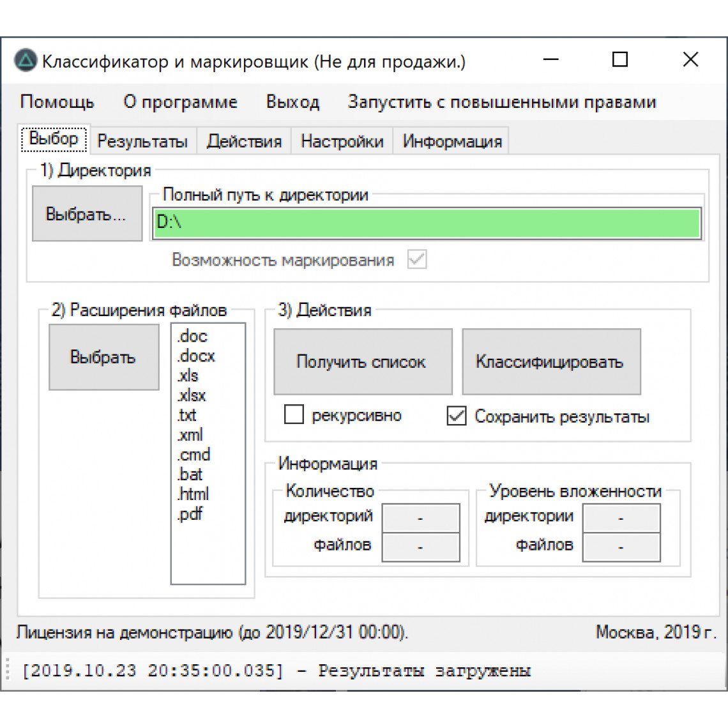Minimize the Классификатор window
Image resolution: width=728 pixels, height=728 pixels.
(x=551, y=59)
